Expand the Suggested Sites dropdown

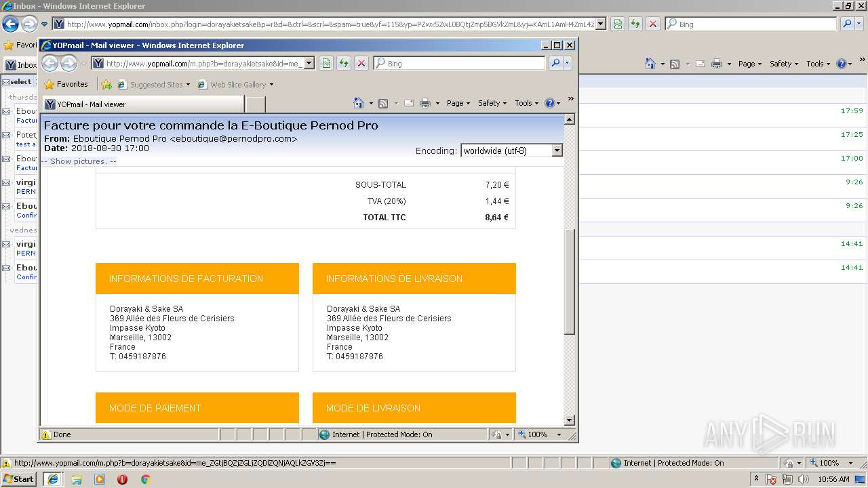[x=189, y=85]
